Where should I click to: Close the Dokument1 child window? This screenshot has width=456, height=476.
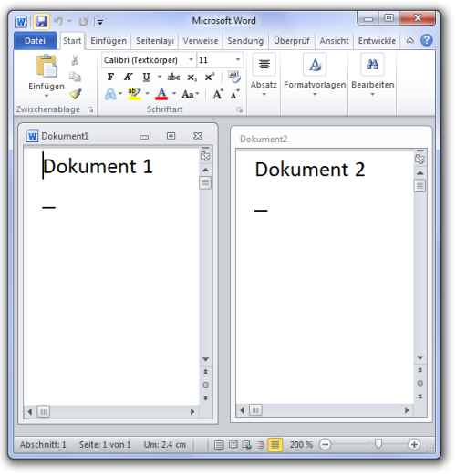coord(198,136)
